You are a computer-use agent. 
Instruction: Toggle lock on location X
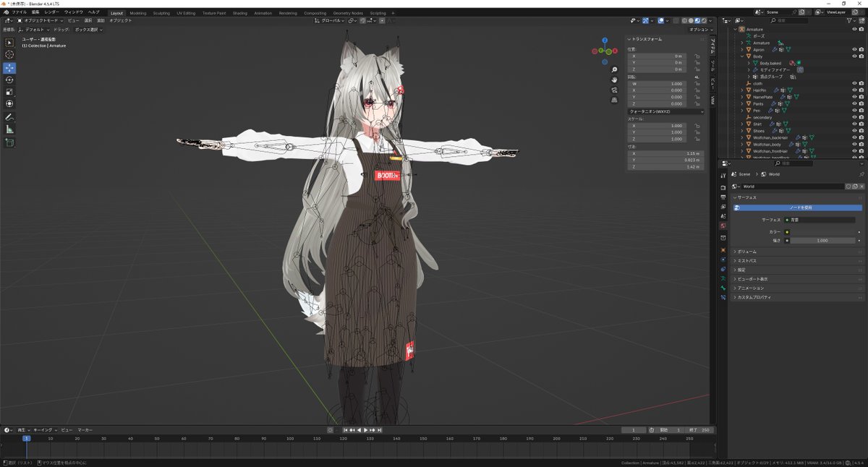698,56
